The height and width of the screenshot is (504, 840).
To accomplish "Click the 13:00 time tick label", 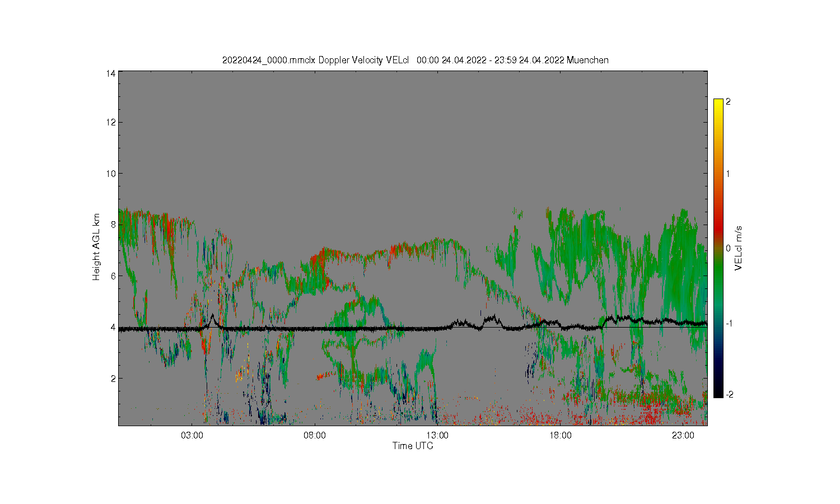I will [437, 435].
